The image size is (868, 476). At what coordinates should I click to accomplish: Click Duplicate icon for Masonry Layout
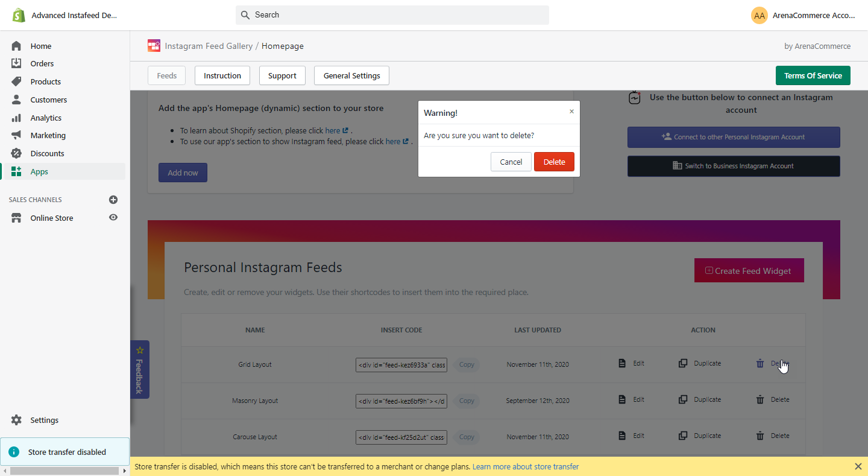(683, 399)
